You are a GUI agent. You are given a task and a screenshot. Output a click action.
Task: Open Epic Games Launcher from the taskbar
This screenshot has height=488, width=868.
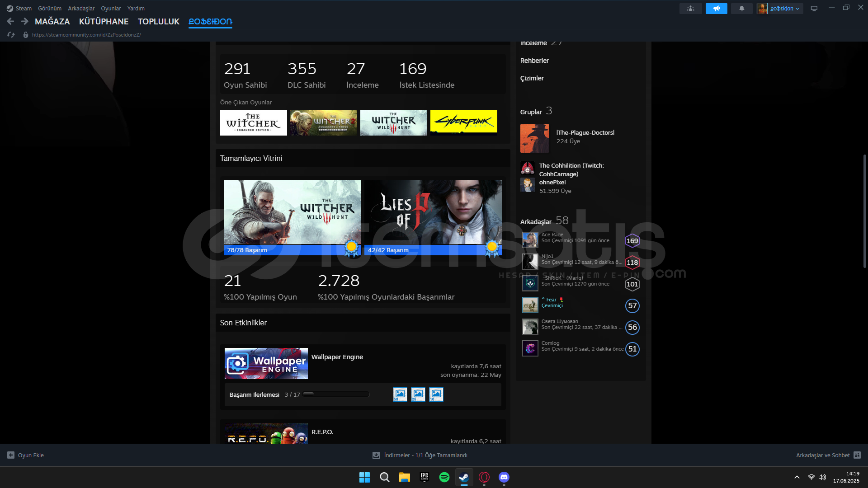coord(425,477)
